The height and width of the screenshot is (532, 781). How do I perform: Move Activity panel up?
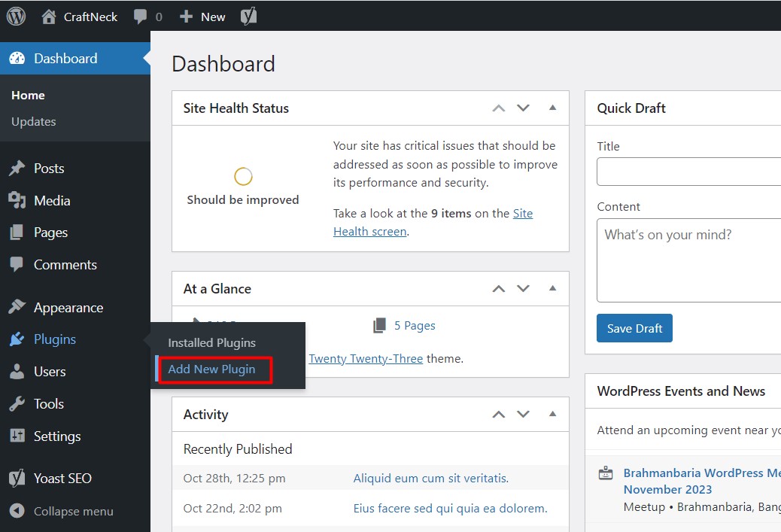click(499, 415)
